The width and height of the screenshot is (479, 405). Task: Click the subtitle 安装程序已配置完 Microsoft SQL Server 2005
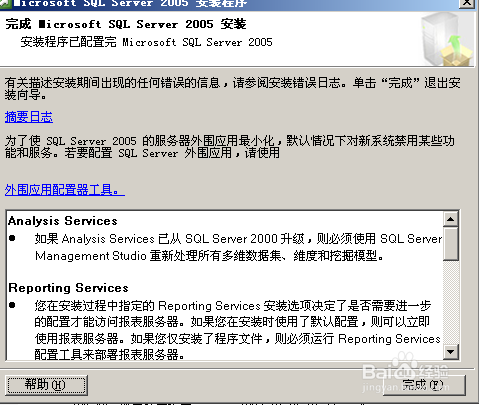tap(146, 42)
